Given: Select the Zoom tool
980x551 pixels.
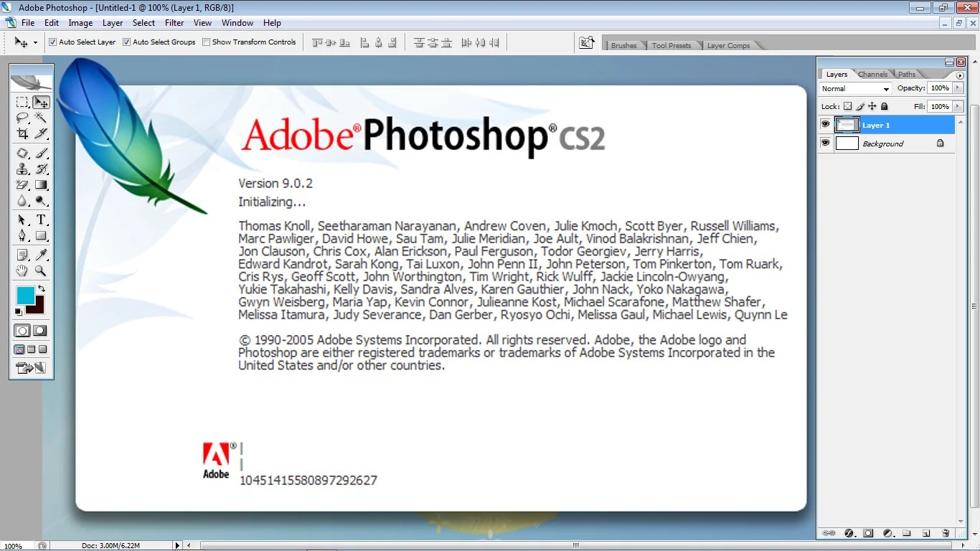Looking at the screenshot, I should click(x=41, y=270).
